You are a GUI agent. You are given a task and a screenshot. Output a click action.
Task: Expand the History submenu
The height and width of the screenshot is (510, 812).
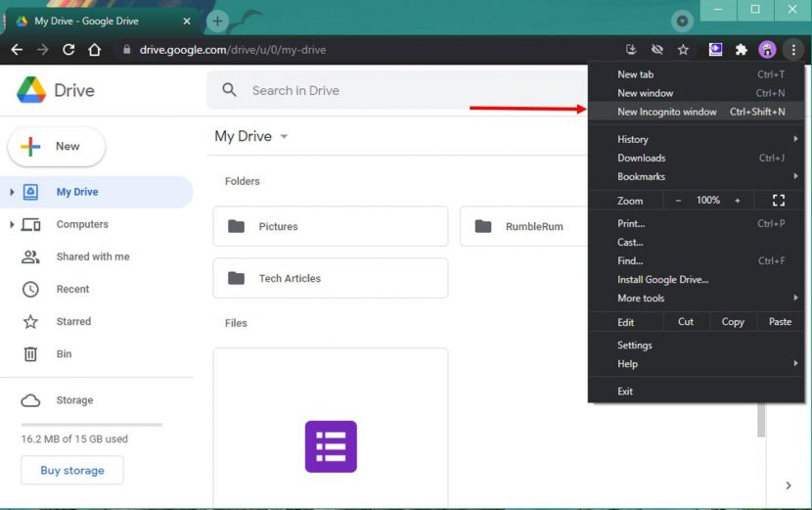point(697,139)
